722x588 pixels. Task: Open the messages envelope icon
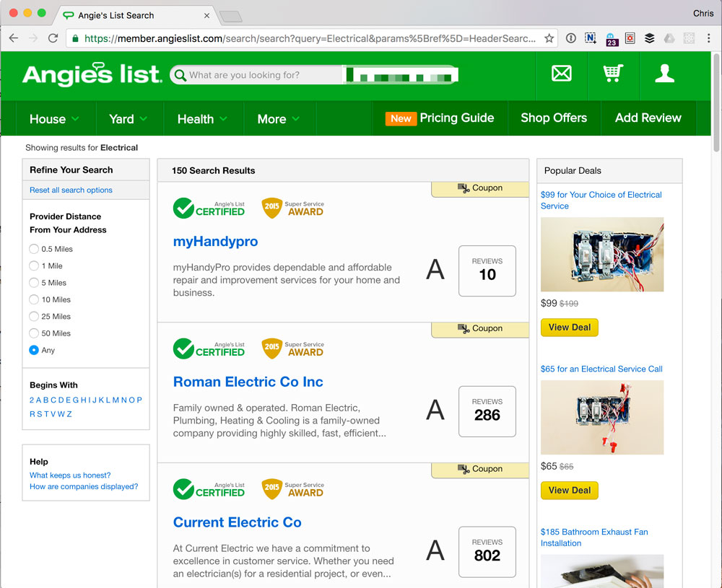point(561,74)
